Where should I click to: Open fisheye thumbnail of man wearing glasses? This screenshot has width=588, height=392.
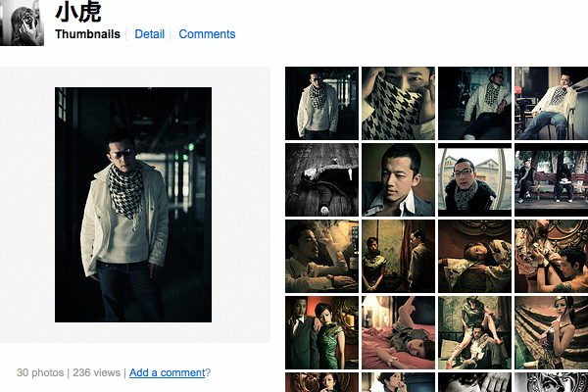(474, 180)
